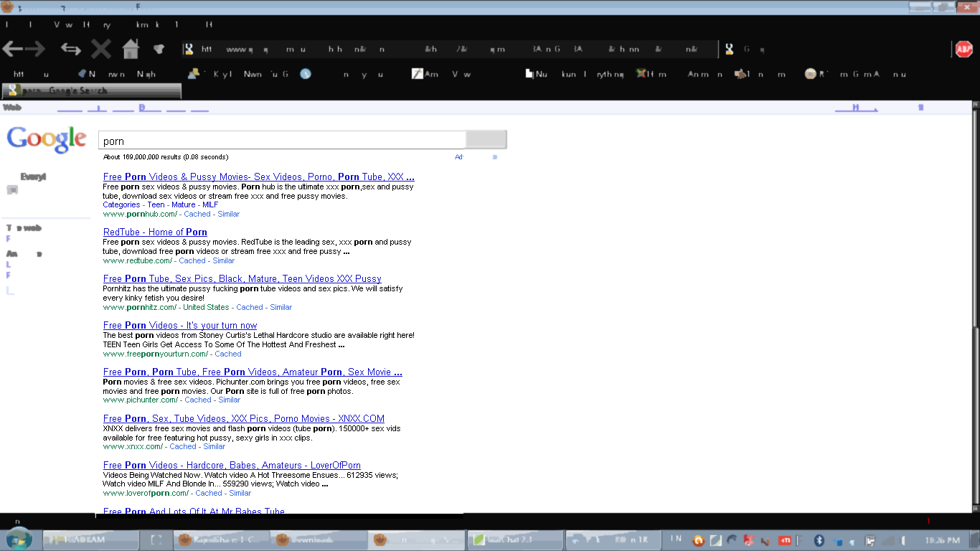This screenshot has width=980, height=551.
Task: Click the United States link in result
Action: tap(206, 307)
